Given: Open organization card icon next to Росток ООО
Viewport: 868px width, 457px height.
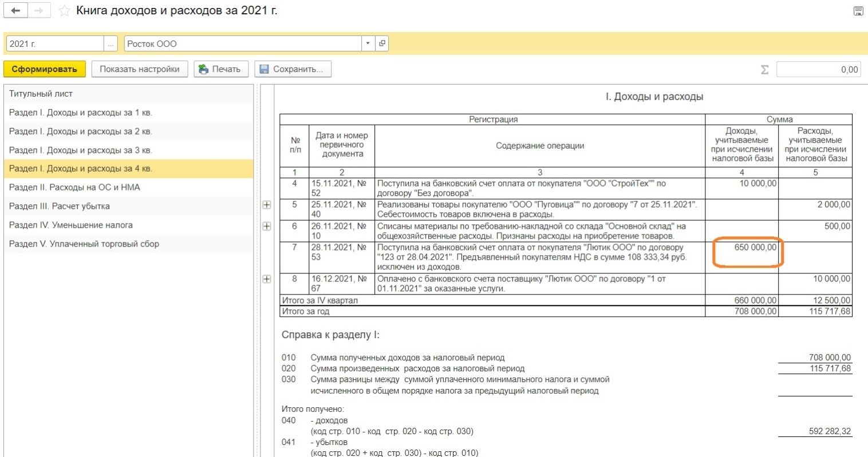Looking at the screenshot, I should point(382,43).
